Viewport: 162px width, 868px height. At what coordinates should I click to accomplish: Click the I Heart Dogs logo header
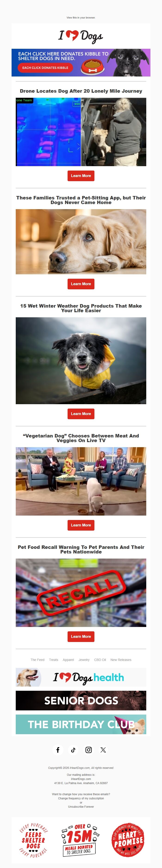point(81,36)
